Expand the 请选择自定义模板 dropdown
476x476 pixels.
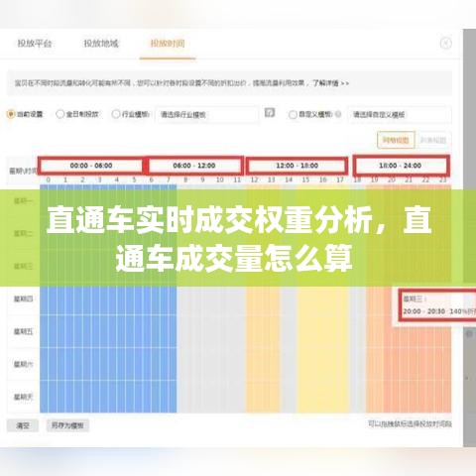[400, 115]
